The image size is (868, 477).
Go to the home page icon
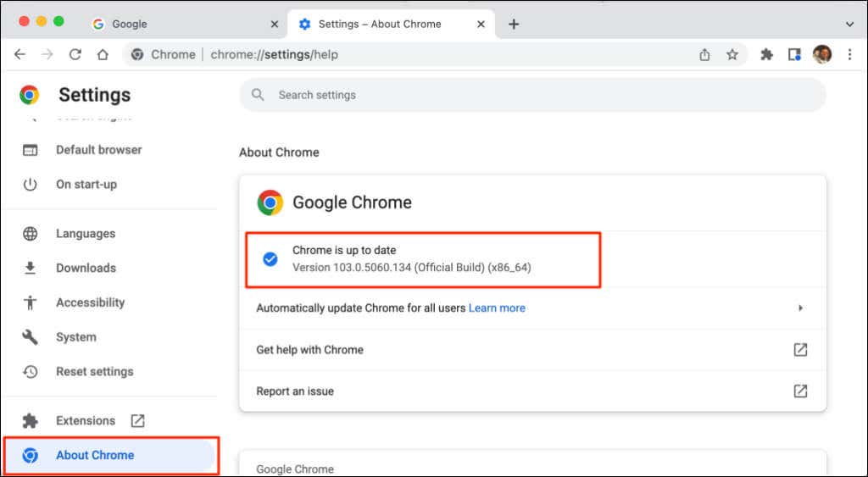tap(103, 54)
